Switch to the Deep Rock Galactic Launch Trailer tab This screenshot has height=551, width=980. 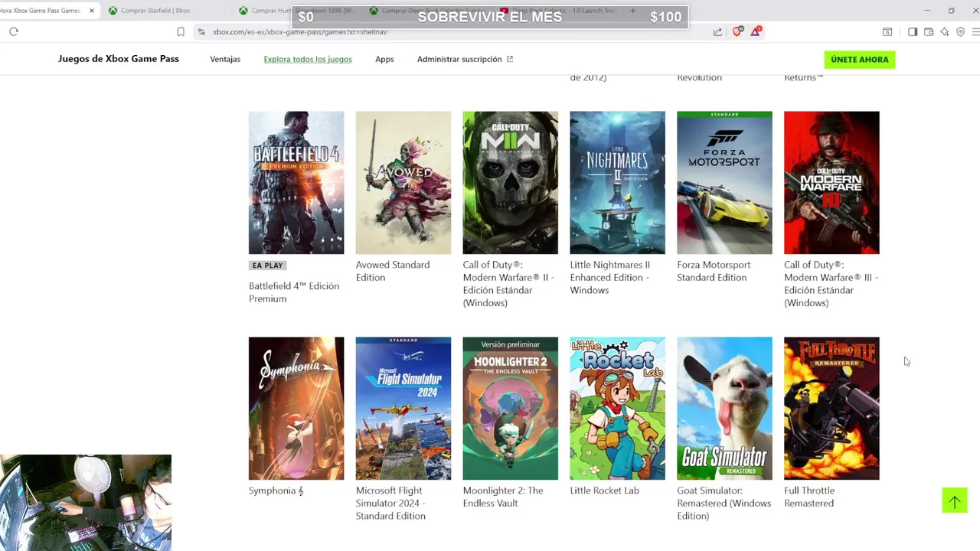[557, 11]
